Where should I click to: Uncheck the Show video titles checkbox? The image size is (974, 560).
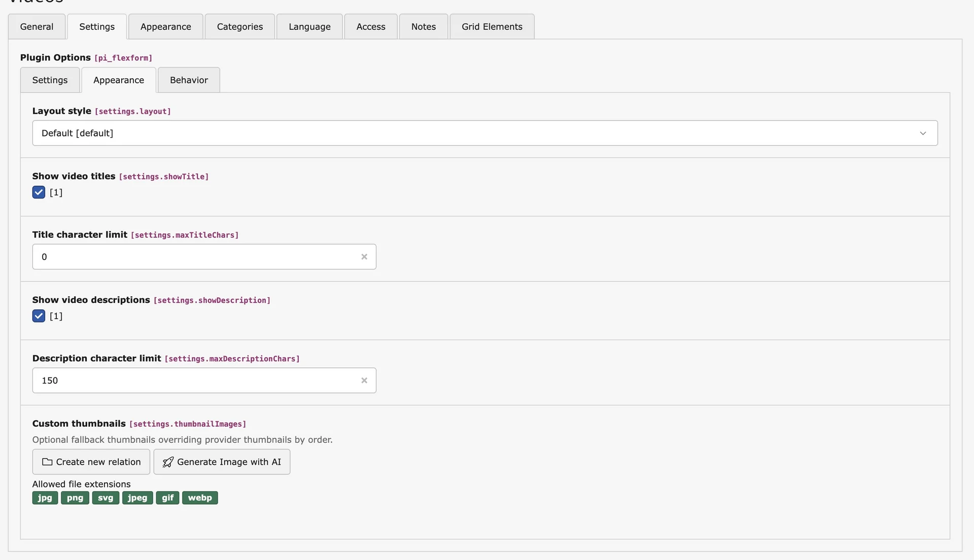point(38,192)
